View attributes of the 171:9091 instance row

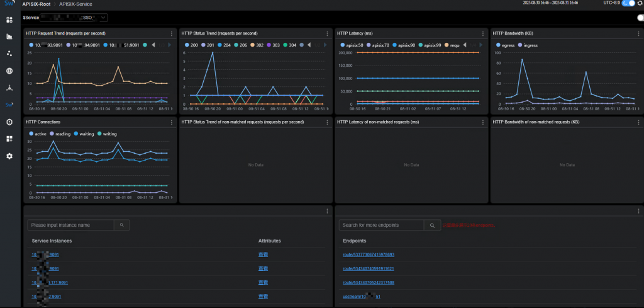tap(263, 283)
